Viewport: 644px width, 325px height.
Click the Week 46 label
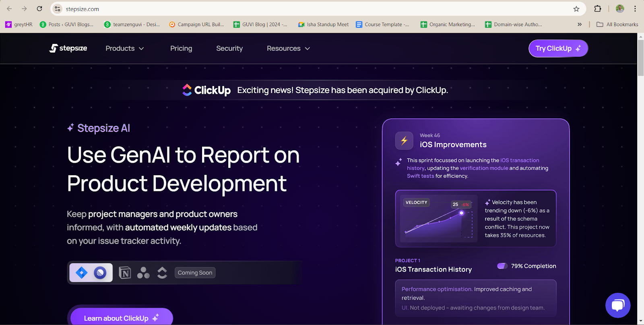pyautogui.click(x=430, y=135)
